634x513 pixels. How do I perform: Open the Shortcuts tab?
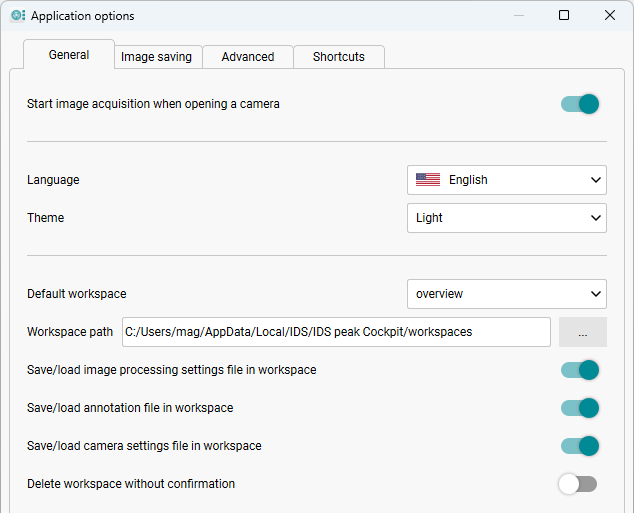click(x=339, y=57)
